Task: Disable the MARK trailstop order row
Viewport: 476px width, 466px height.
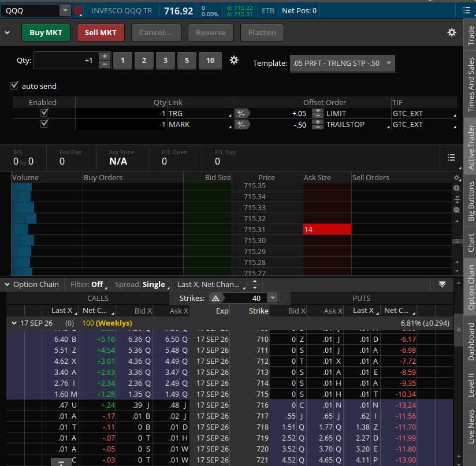Action: click(44, 124)
